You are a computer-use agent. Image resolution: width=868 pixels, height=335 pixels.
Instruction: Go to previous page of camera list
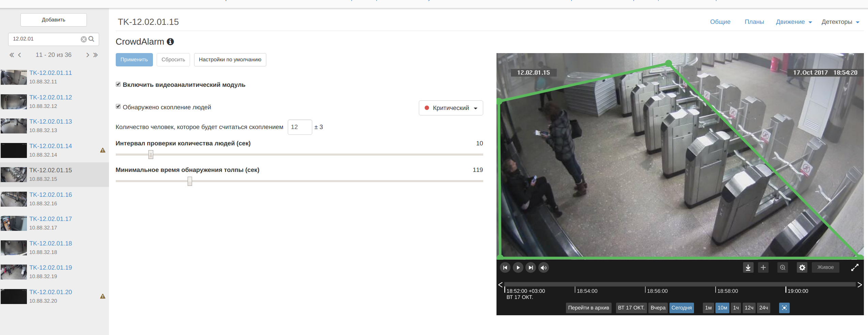[x=20, y=55]
